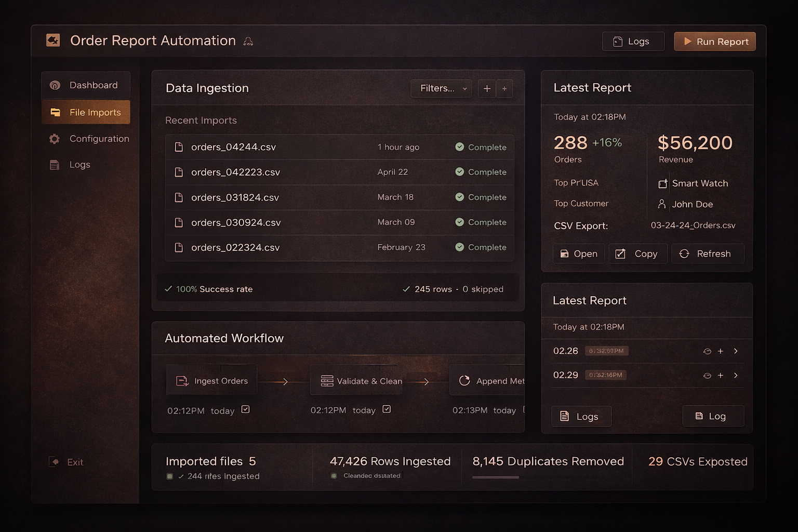Click the Configuration gear icon

coord(54,139)
